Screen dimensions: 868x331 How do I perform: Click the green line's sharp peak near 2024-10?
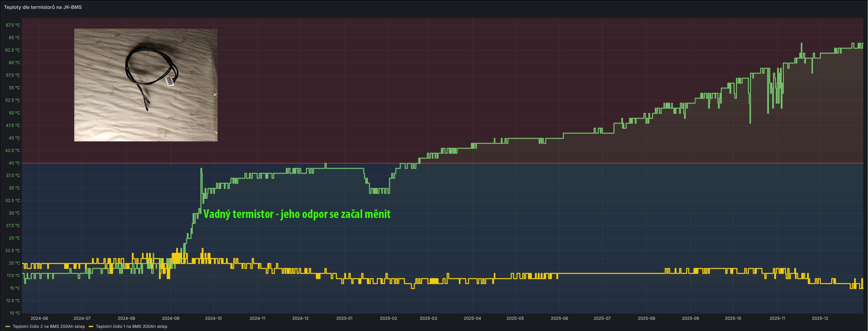point(201,169)
